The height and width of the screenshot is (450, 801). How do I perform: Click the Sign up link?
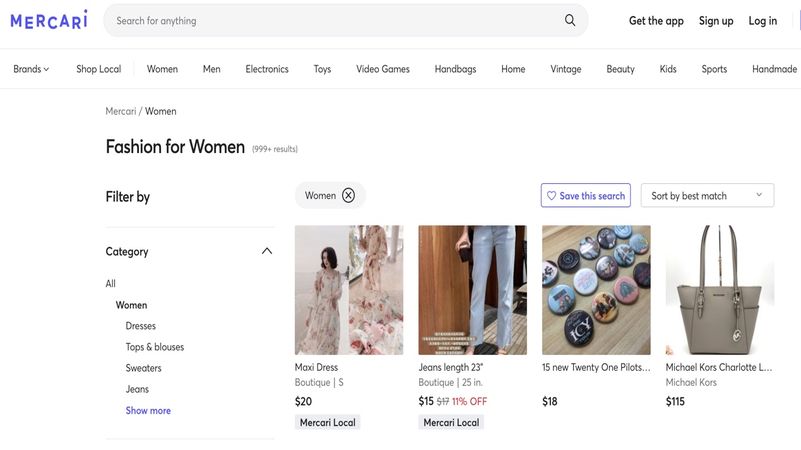[x=716, y=21]
